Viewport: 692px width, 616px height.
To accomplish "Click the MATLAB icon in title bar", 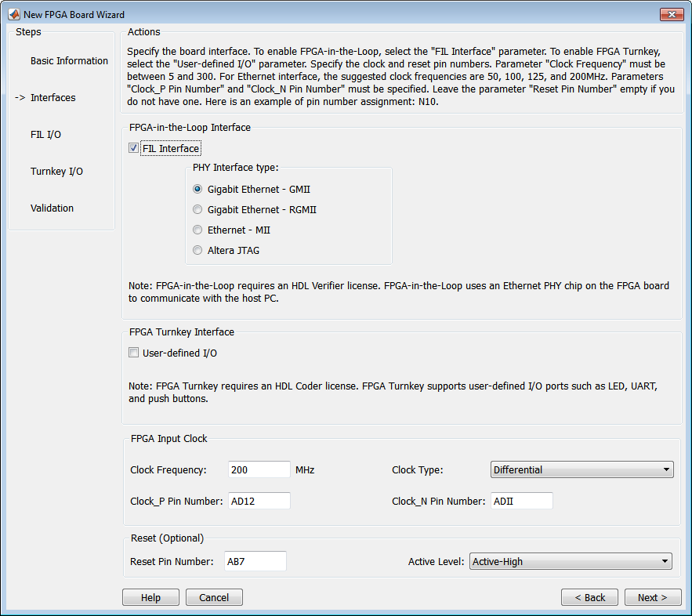I will tap(12, 15).
